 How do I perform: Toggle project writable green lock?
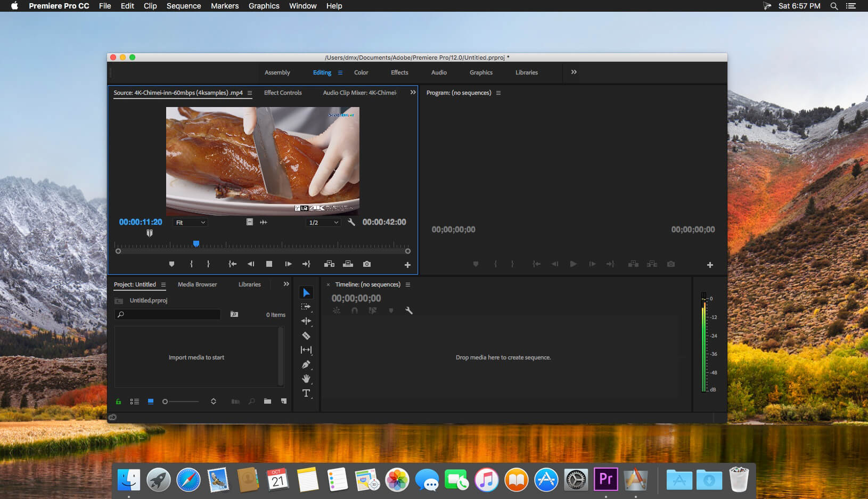pyautogui.click(x=118, y=402)
